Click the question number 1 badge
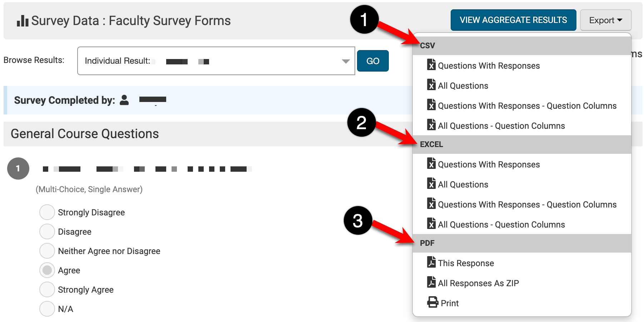 [18, 169]
